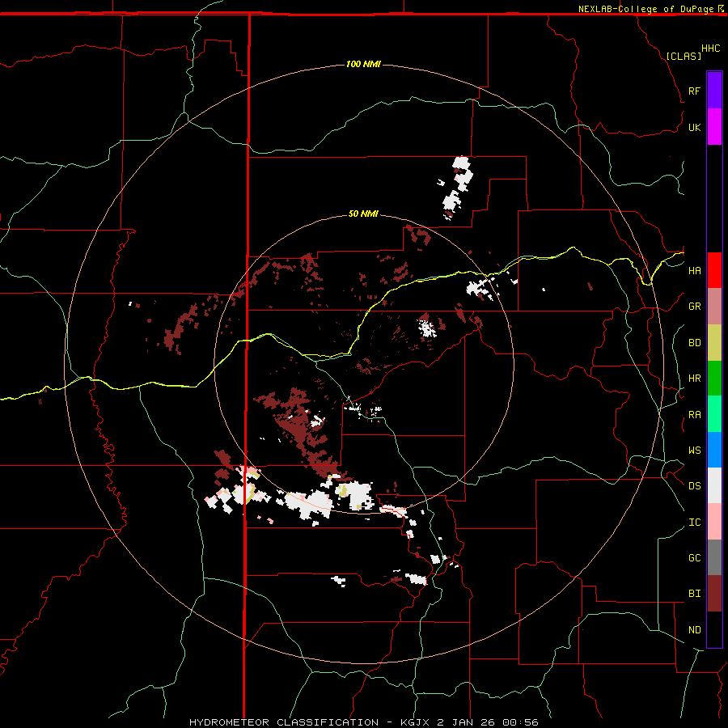
Task: Click the ND legend label
Action: coord(694,630)
